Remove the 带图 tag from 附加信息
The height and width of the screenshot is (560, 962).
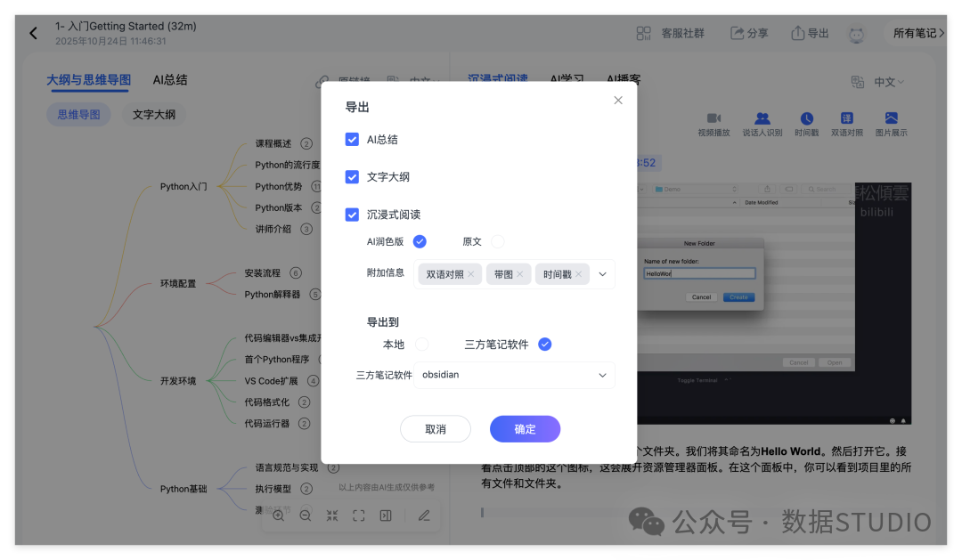(519, 274)
